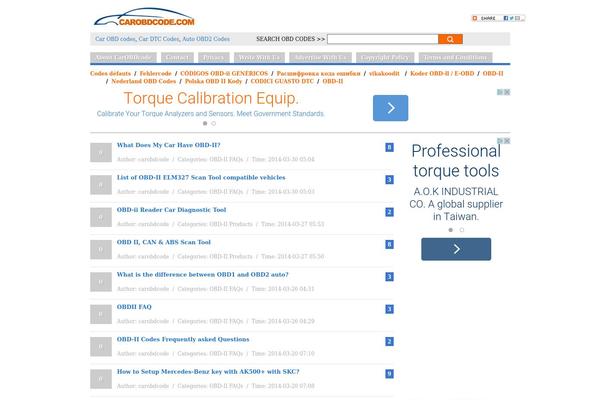
Task: Open the Privacy tab
Action: (214, 57)
